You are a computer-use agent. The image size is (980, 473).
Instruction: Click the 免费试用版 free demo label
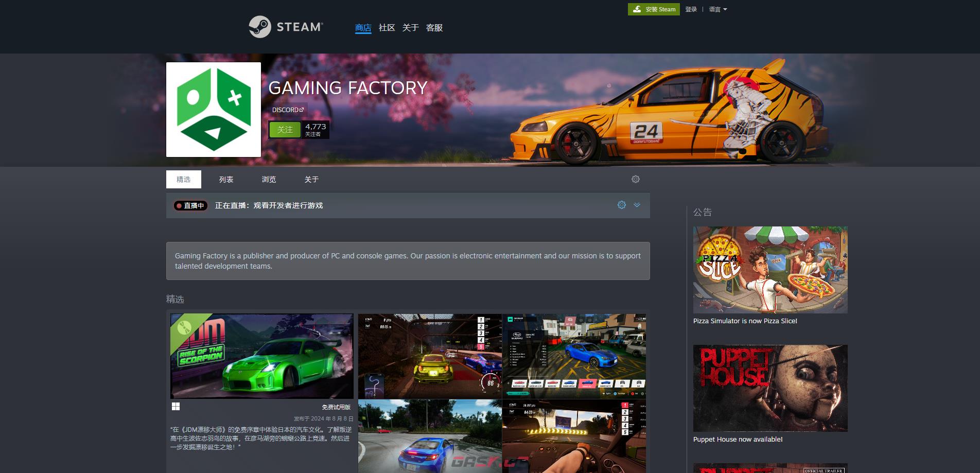click(336, 407)
